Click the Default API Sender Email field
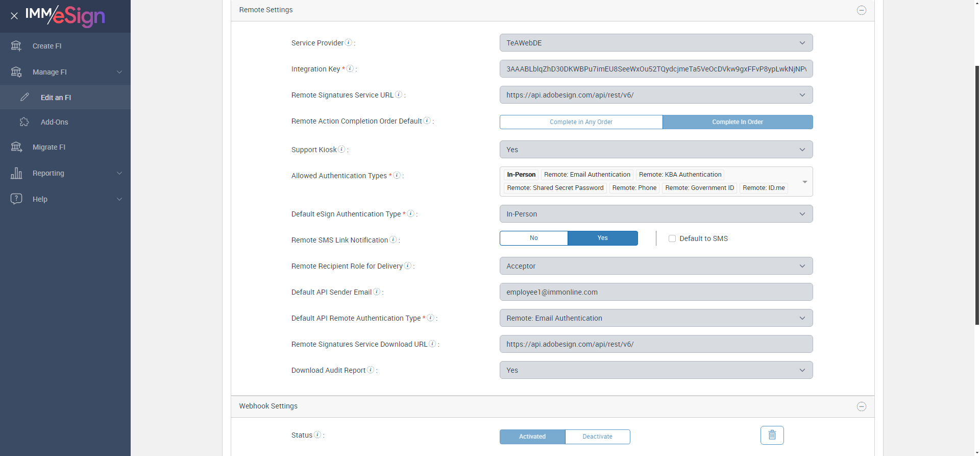 [656, 292]
